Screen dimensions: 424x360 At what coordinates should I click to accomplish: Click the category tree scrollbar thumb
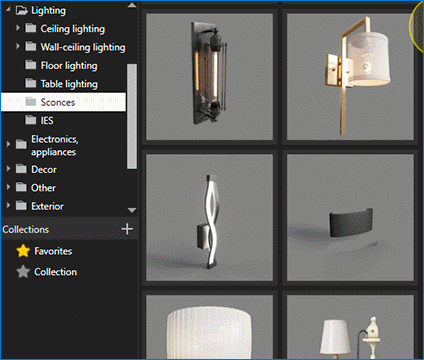point(132,117)
